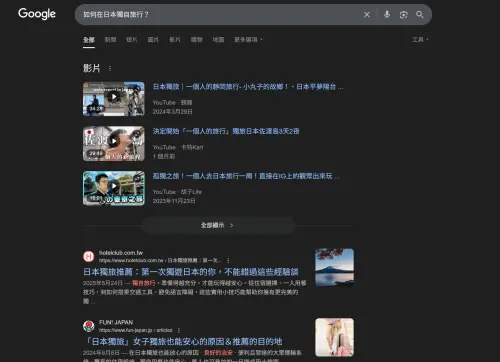
Task: Open search by image camera icon
Action: click(x=403, y=15)
